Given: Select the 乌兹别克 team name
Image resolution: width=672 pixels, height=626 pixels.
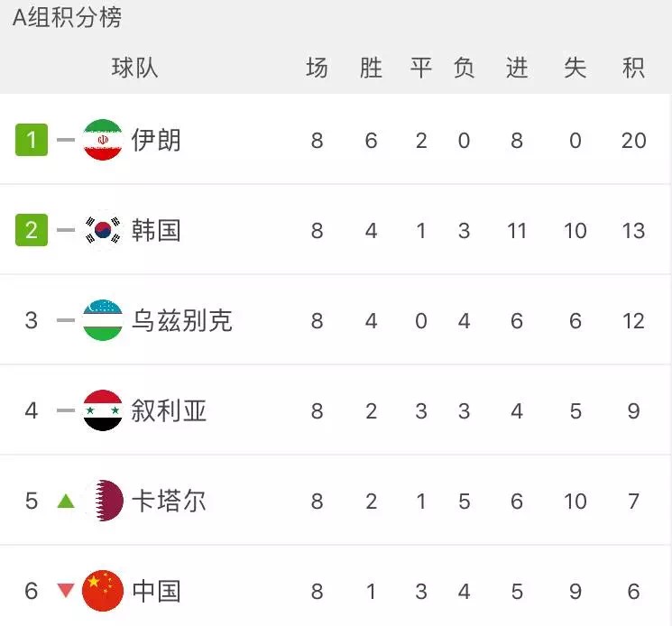Looking at the screenshot, I should coord(181,320).
